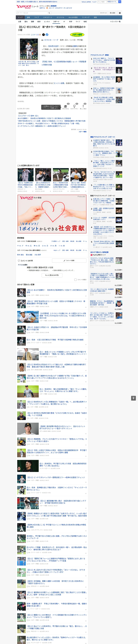
Task: Click the bottom スポーツ報知 source link
Action: (83, 131)
